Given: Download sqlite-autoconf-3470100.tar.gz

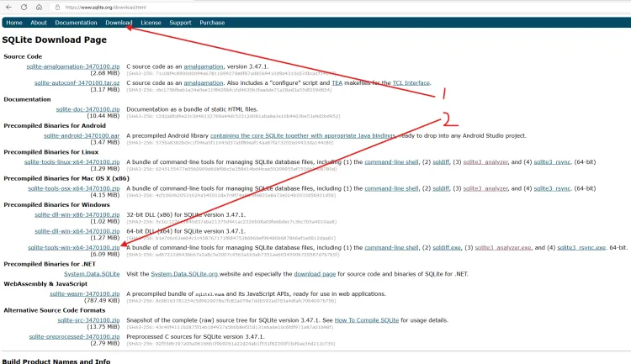Looking at the screenshot, I should click(77, 83).
